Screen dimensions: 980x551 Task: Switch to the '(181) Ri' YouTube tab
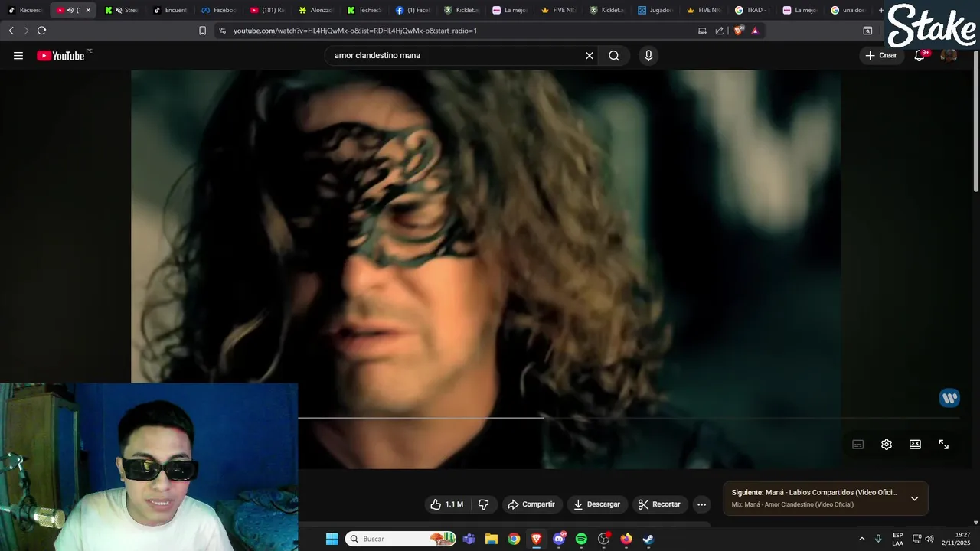coord(266,10)
